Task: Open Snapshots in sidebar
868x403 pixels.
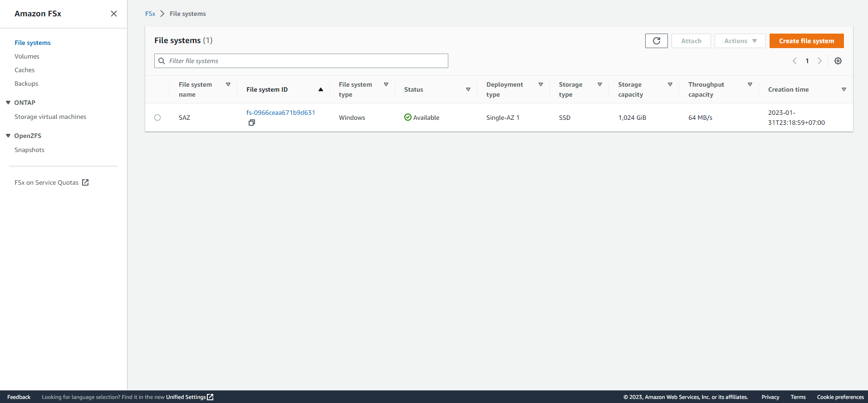Action: (x=29, y=150)
